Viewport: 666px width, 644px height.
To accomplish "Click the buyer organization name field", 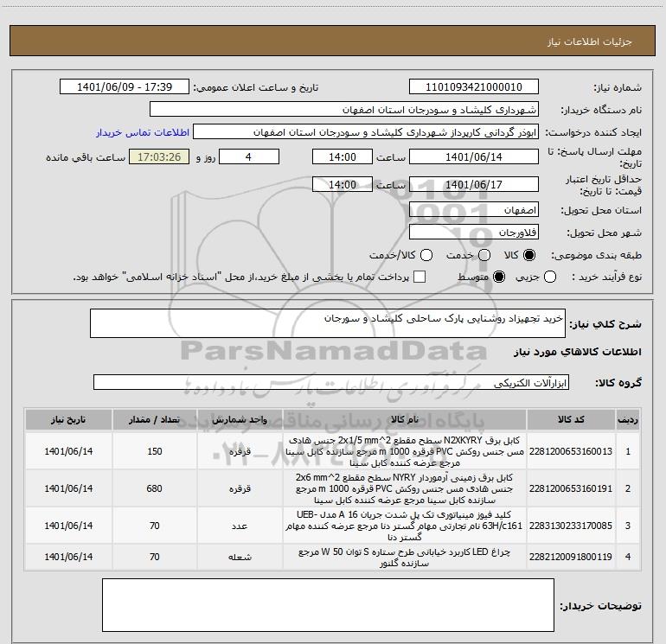I will (x=344, y=110).
